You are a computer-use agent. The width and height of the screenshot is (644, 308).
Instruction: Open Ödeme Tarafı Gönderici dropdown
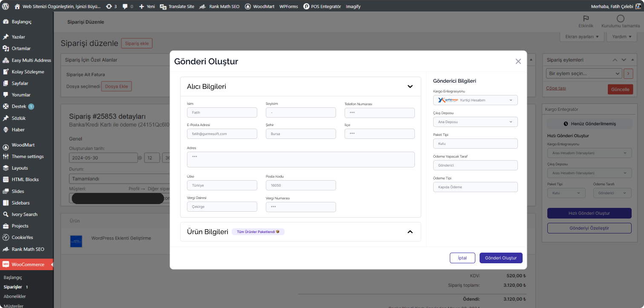pyautogui.click(x=612, y=193)
